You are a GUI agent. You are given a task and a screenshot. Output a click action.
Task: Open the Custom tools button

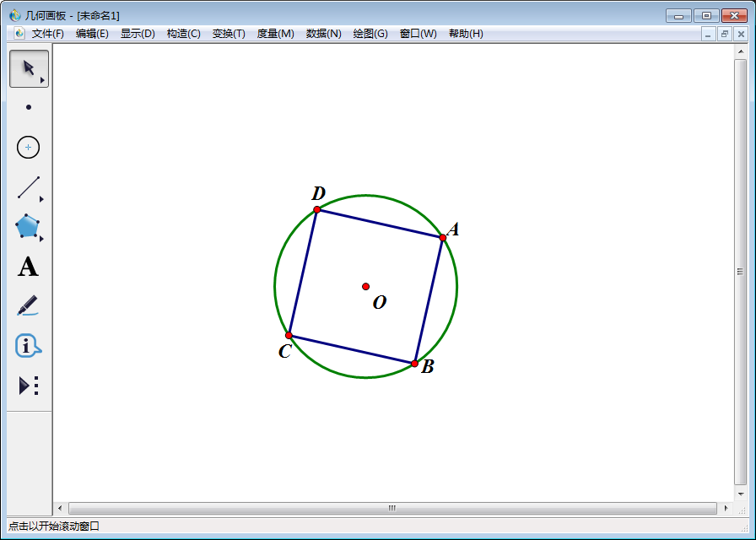tap(29, 386)
